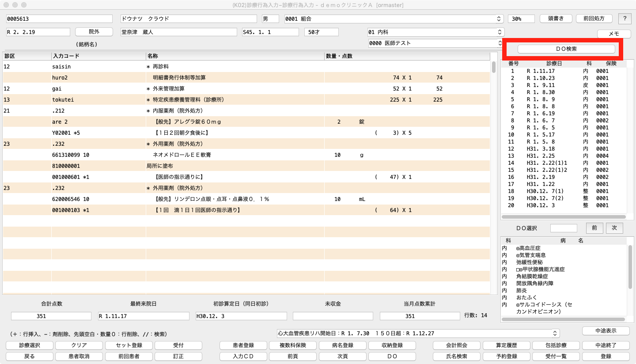Toggle the 院外 prescription button
Screen dimensions: 636x364
(94, 32)
